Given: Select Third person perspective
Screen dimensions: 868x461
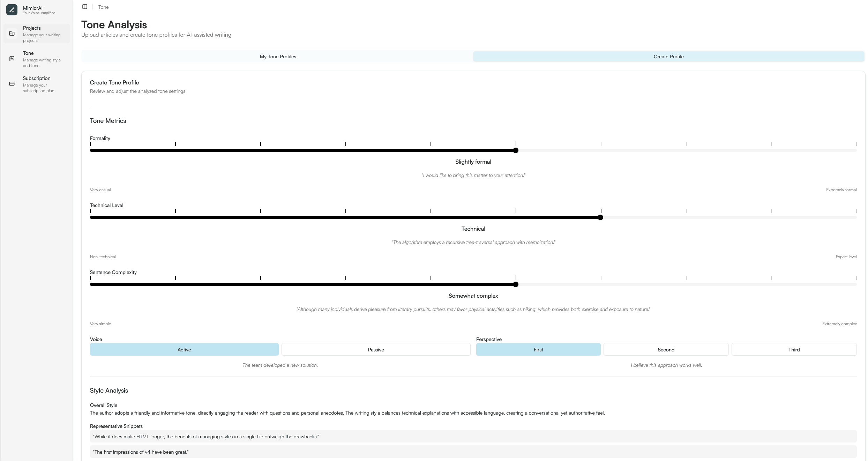Looking at the screenshot, I should pos(794,350).
